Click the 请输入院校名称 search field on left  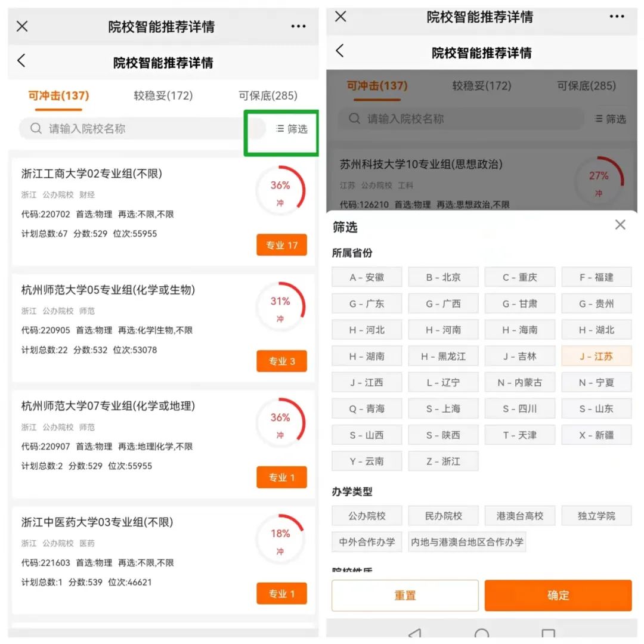click(143, 129)
